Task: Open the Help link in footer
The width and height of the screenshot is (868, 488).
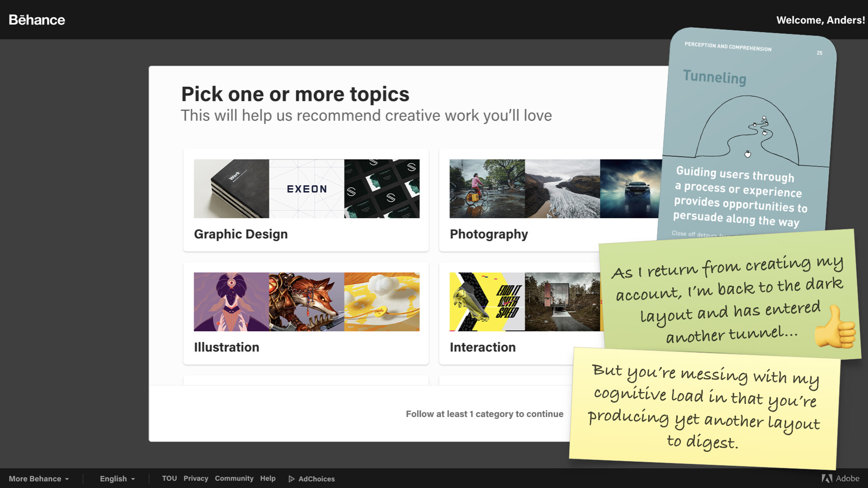Action: point(268,478)
